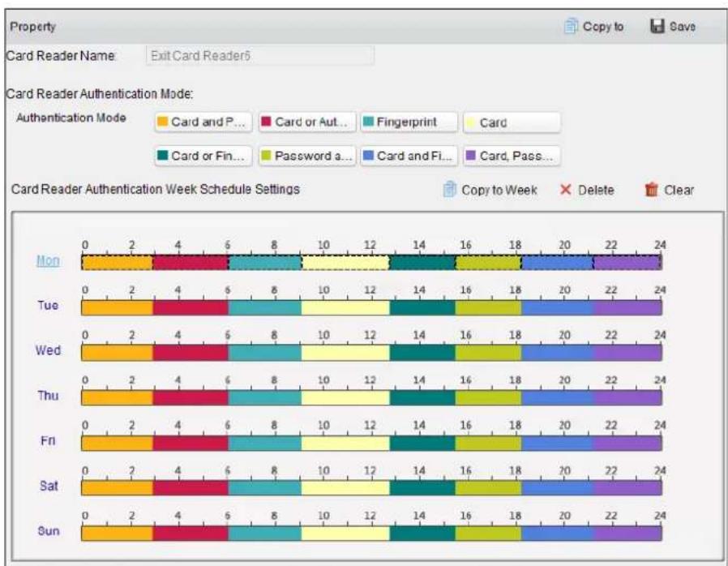Screen dimensions: 728x566
Task: Click the Save floppy disk icon
Action: pos(657,27)
